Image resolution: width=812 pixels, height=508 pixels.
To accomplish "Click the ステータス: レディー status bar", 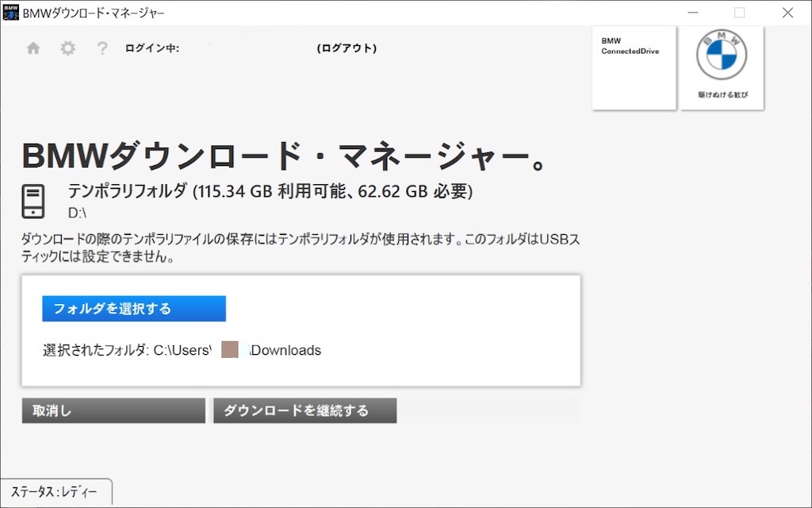I will (x=56, y=492).
